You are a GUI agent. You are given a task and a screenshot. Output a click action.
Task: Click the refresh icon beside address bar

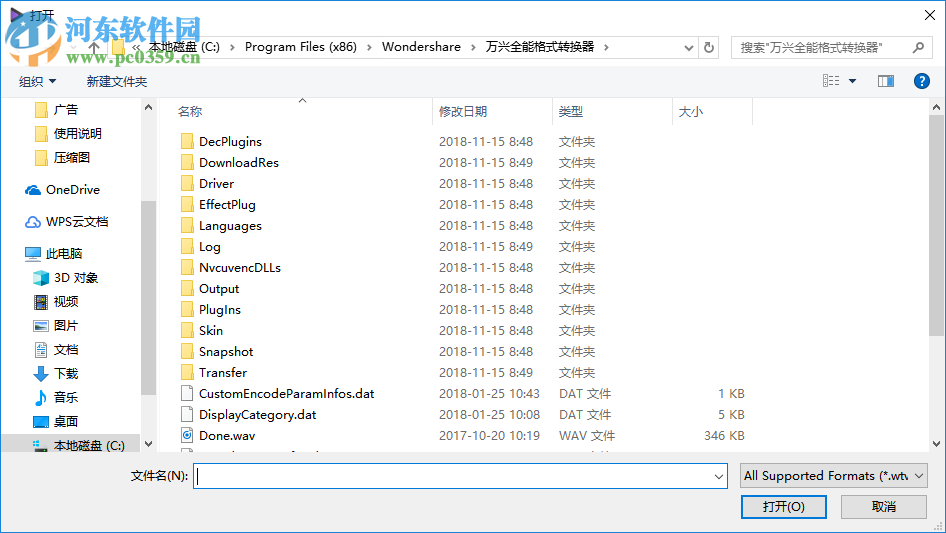click(x=710, y=47)
